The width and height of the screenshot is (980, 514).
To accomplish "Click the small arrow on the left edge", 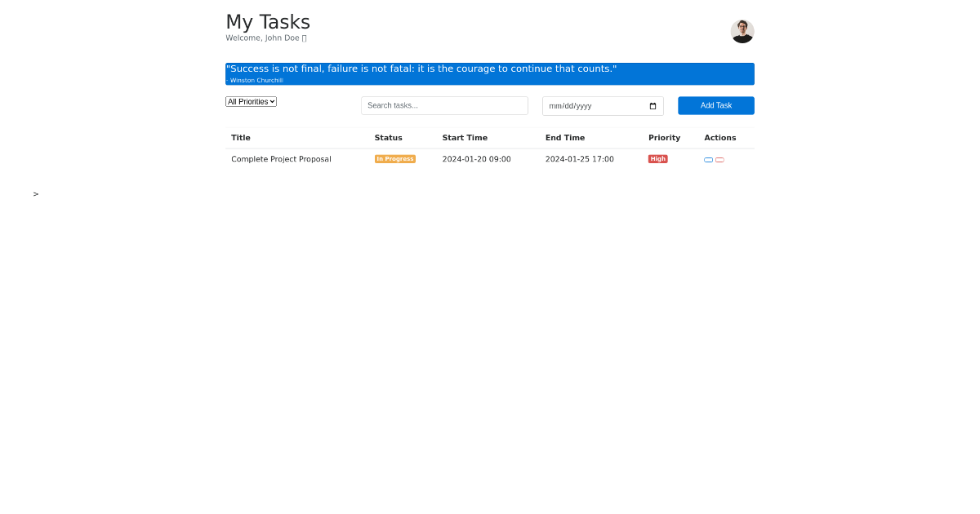I will (35, 194).
